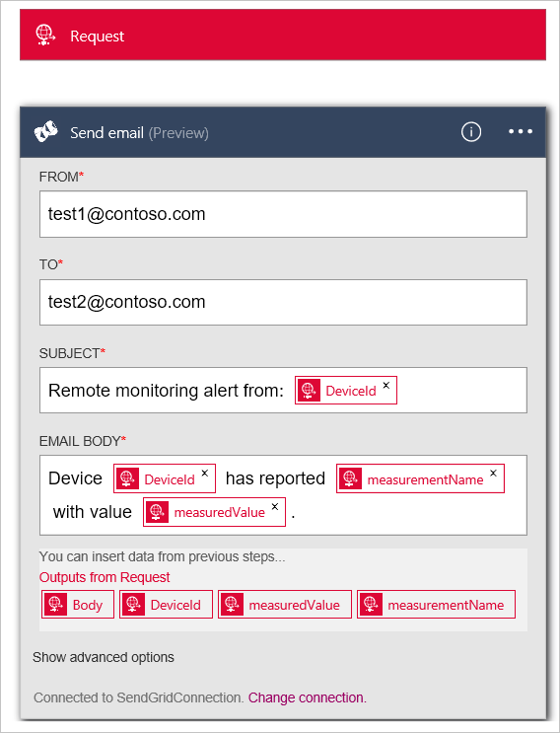The height and width of the screenshot is (733, 560).
Task: Insert the measurementName output token
Action: pyautogui.click(x=436, y=605)
